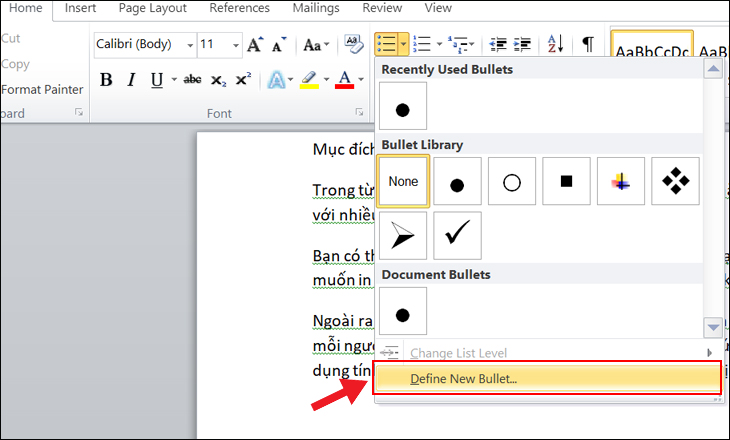The height and width of the screenshot is (440, 730).
Task: Open Change Case (Aa) menu
Action: tap(316, 45)
